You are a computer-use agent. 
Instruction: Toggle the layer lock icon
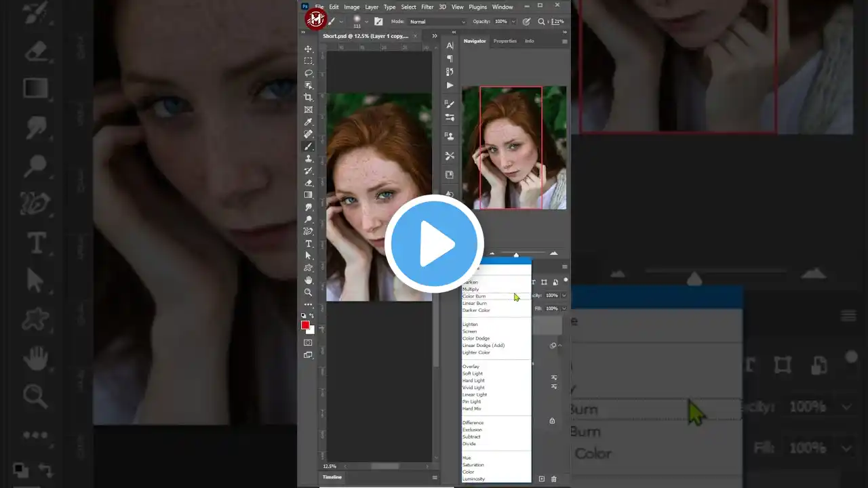(x=552, y=421)
